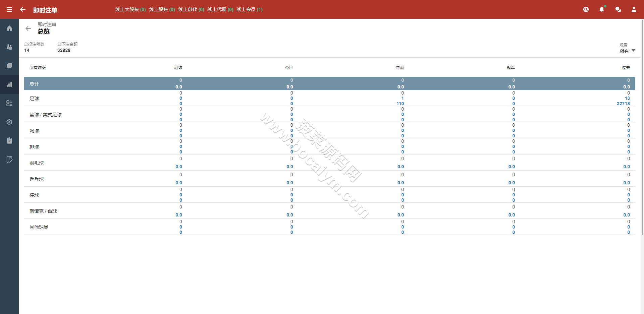Viewport: 644px width, 314px height.
Task: Open the 足球 早盘 amount 110
Action: coord(400,104)
